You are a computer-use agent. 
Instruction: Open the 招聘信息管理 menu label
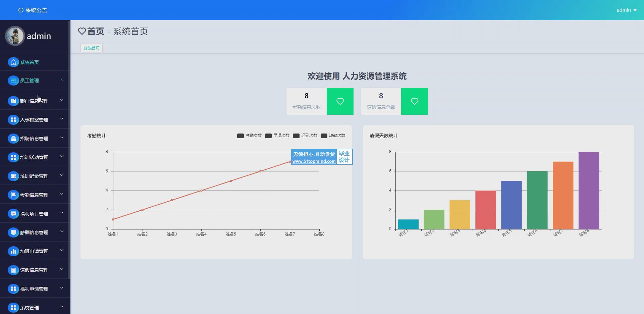[x=34, y=139]
